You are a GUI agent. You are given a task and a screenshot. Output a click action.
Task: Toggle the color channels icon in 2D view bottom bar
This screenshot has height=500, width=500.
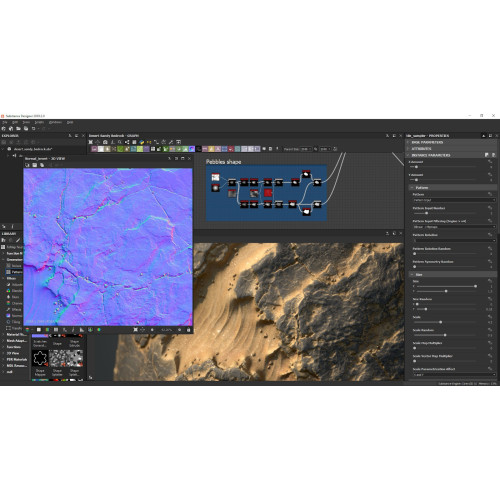pyautogui.click(x=27, y=330)
